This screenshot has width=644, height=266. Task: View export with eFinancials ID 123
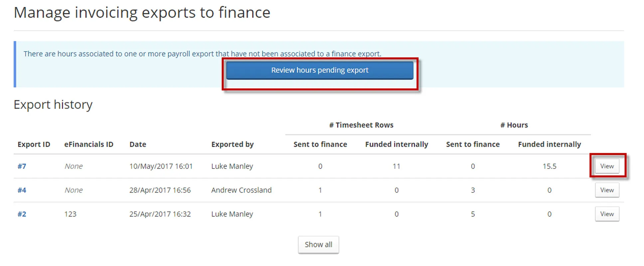tap(606, 214)
